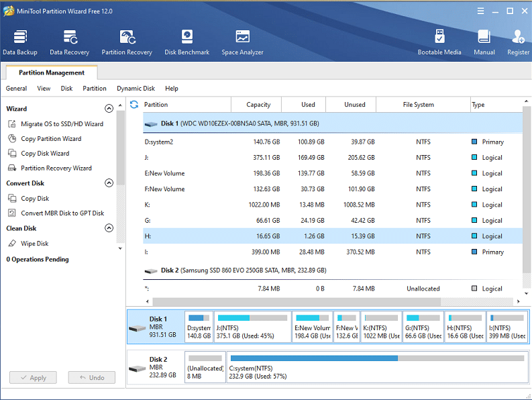The image size is (532, 400).
Task: Collapse the Clean Disk section
Action: (109, 228)
